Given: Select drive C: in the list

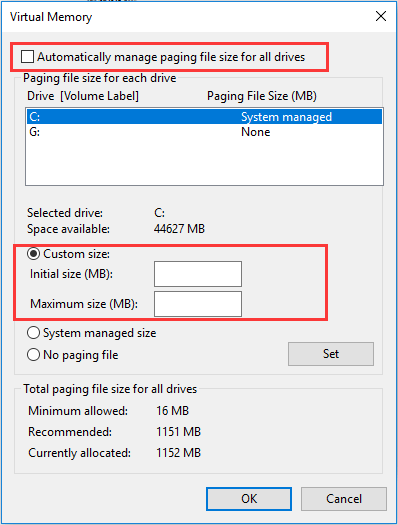Looking at the screenshot, I should pyautogui.click(x=204, y=117).
